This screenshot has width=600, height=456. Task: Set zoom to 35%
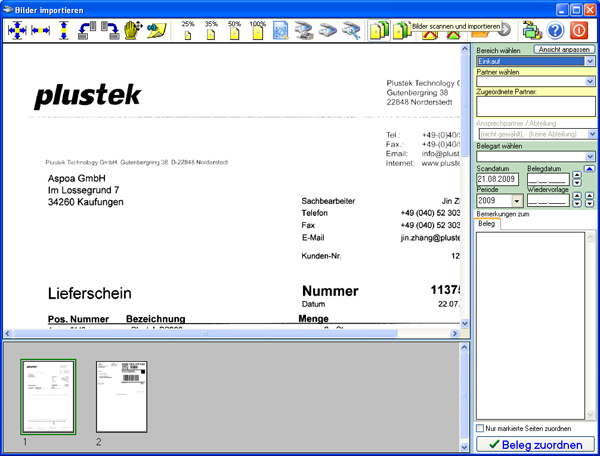211,30
